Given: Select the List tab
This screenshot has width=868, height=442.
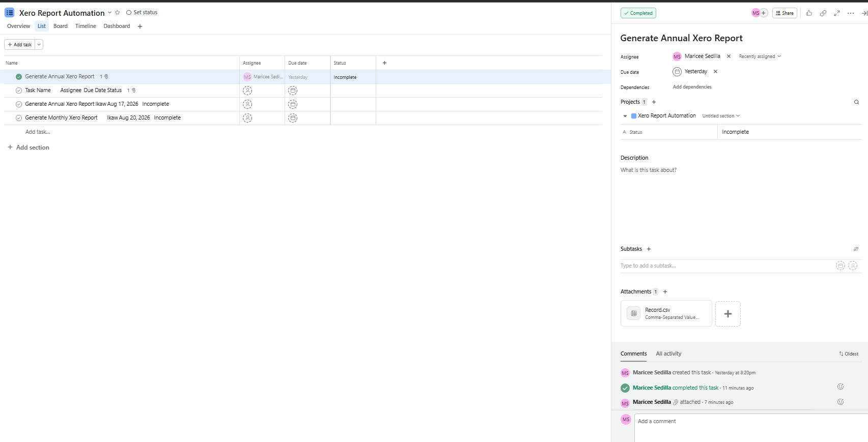Looking at the screenshot, I should point(42,26).
